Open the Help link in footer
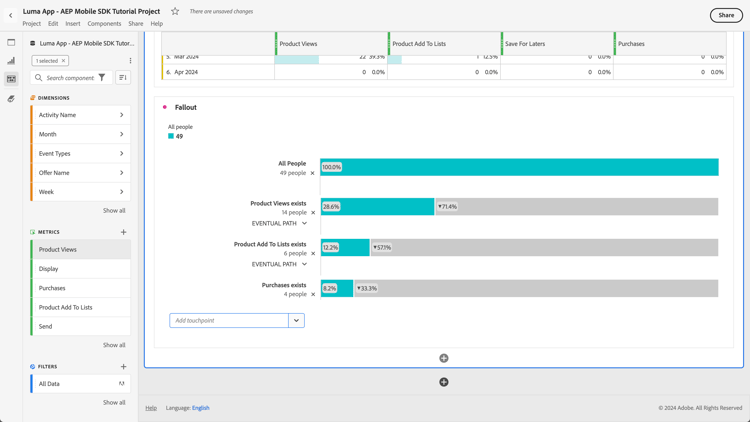The image size is (750, 422). tap(151, 408)
